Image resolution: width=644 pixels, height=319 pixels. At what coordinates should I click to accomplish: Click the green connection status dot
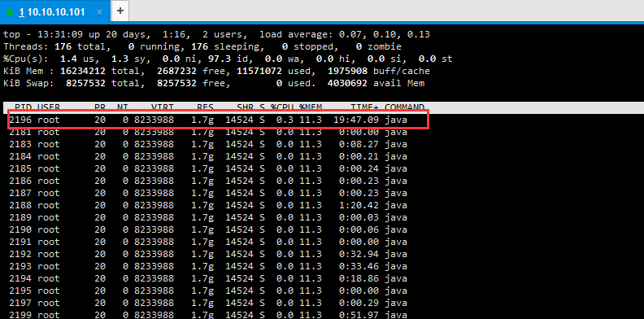pos(10,12)
